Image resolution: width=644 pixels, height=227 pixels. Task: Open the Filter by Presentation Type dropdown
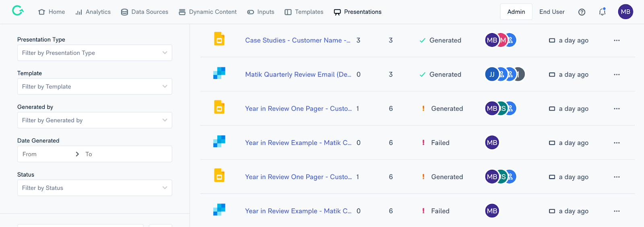tap(95, 53)
